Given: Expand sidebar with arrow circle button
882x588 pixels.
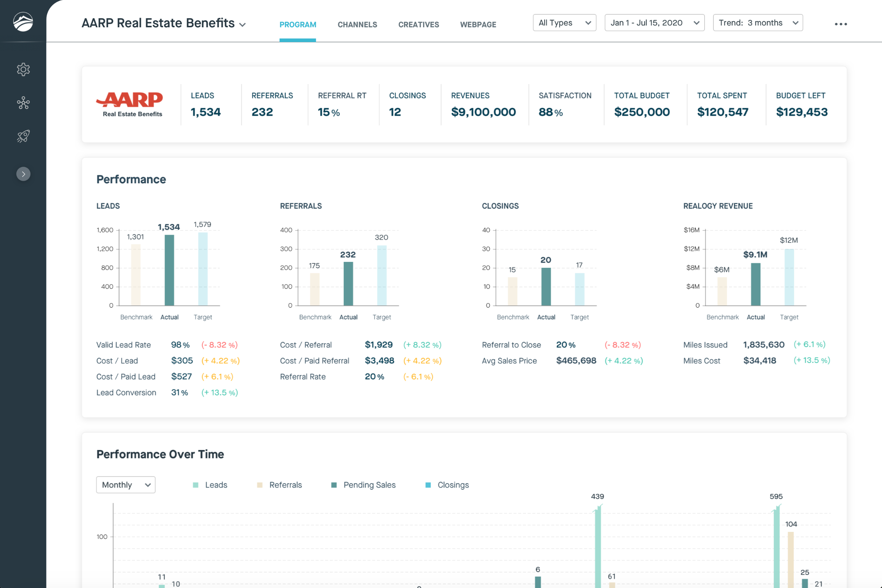Looking at the screenshot, I should point(23,174).
